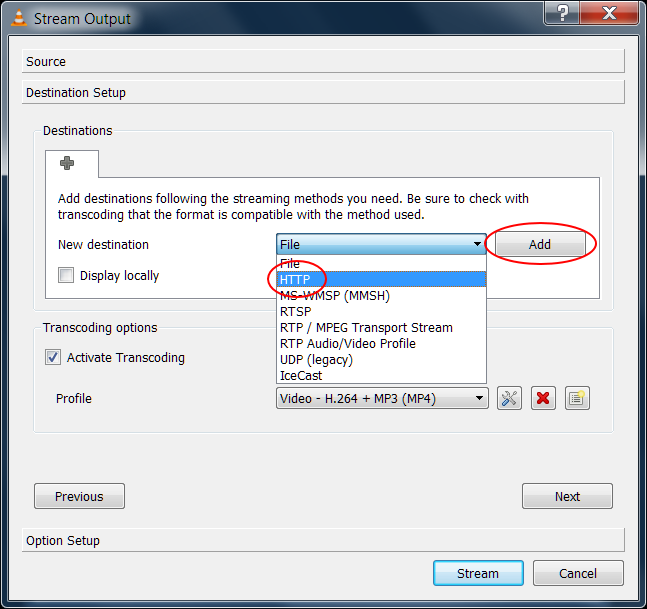Expand the Option Setup section header
Screen dimensions: 647x609
pyautogui.click(x=323, y=540)
